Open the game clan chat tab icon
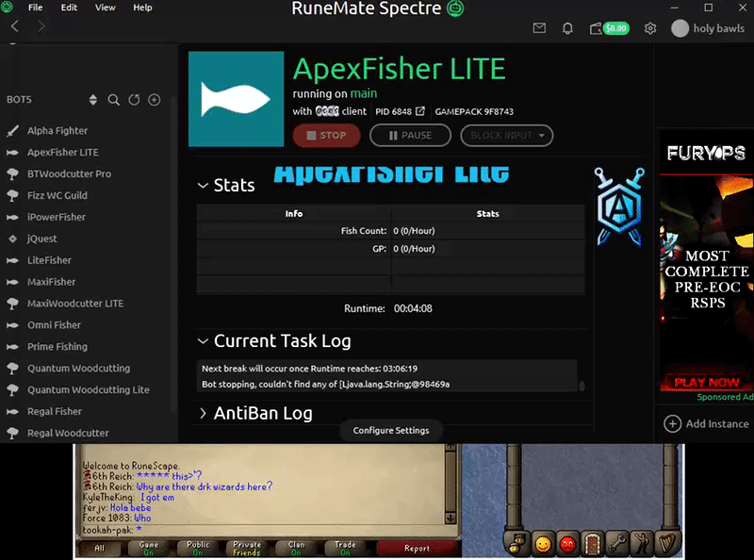 pos(517,544)
